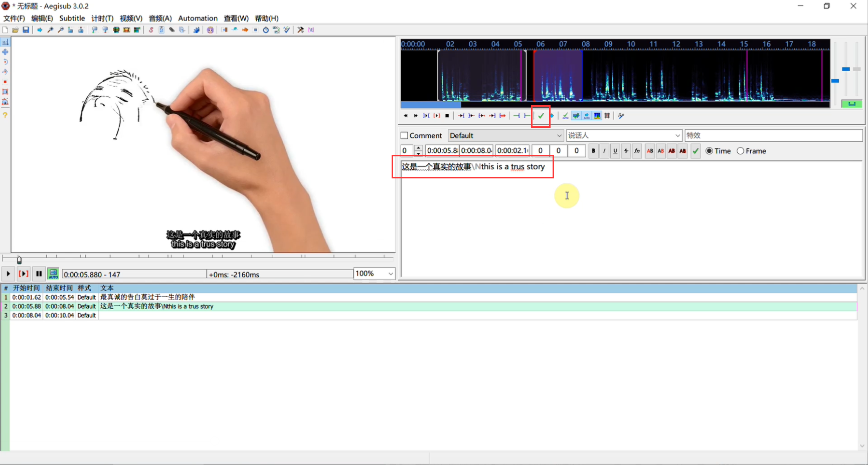The height and width of the screenshot is (465, 868).
Task: Toggle link of zoom and volume sliders
Action: click(851, 104)
